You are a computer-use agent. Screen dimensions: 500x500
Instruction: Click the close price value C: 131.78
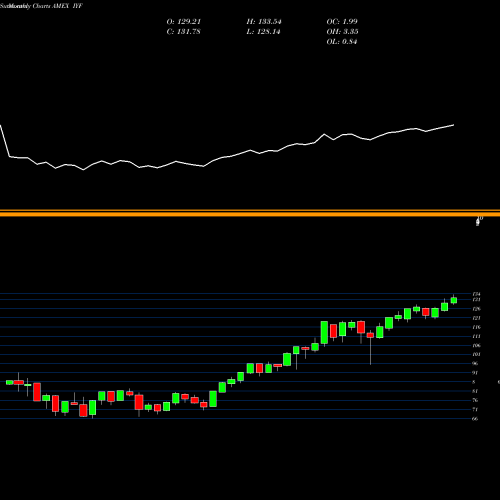(x=183, y=32)
